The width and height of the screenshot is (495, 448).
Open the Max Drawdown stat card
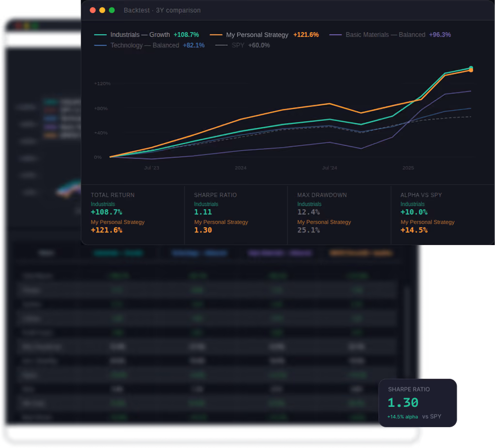(339, 215)
